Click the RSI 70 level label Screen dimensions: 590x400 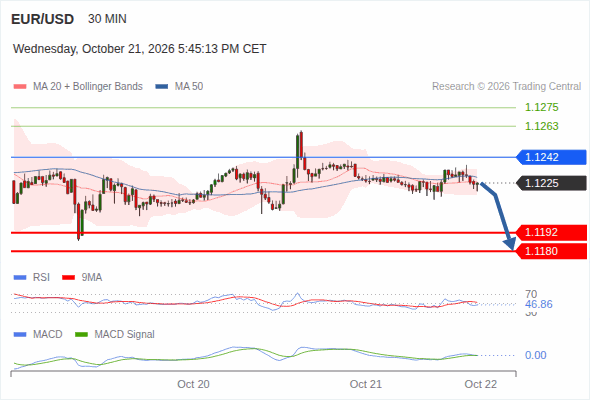(531, 294)
